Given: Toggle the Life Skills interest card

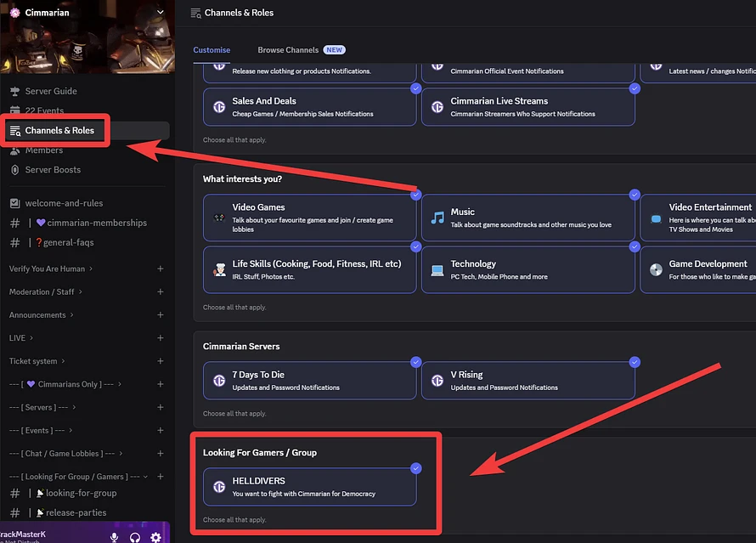Looking at the screenshot, I should click(309, 269).
